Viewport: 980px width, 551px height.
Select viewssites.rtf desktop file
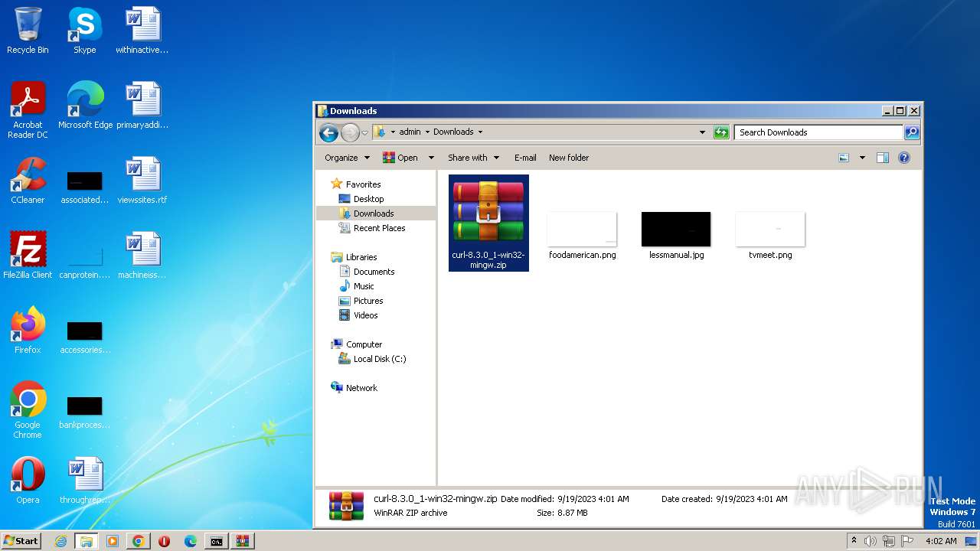click(142, 181)
